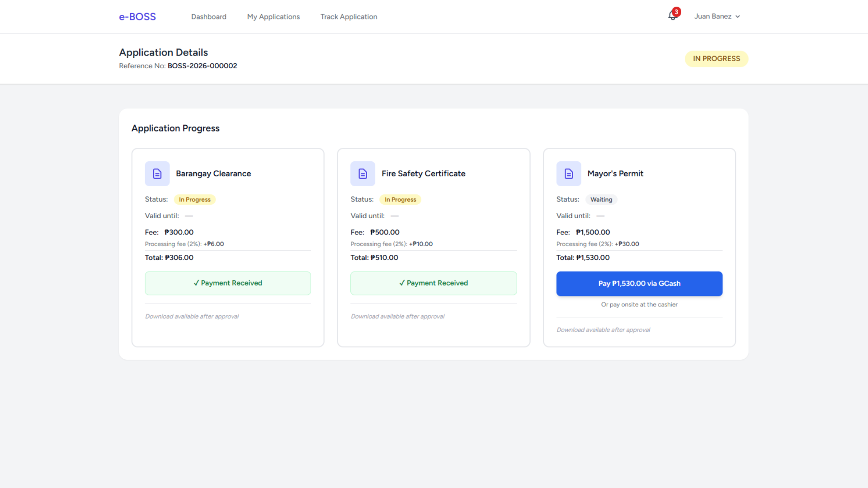Click Barangay Clearance In Progress status tag
Screen dimensions: 868x488
click(x=194, y=200)
